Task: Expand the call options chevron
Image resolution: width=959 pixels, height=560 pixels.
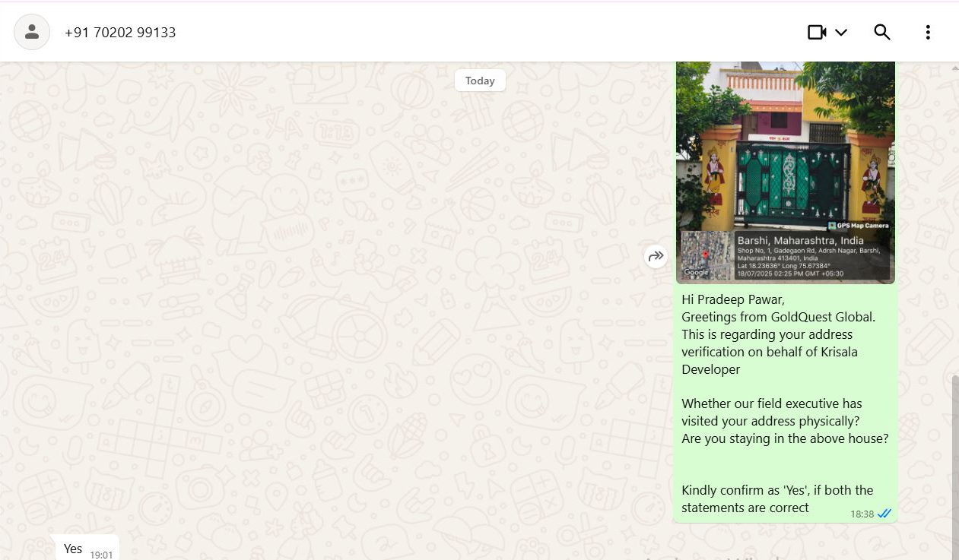Action: (x=841, y=32)
